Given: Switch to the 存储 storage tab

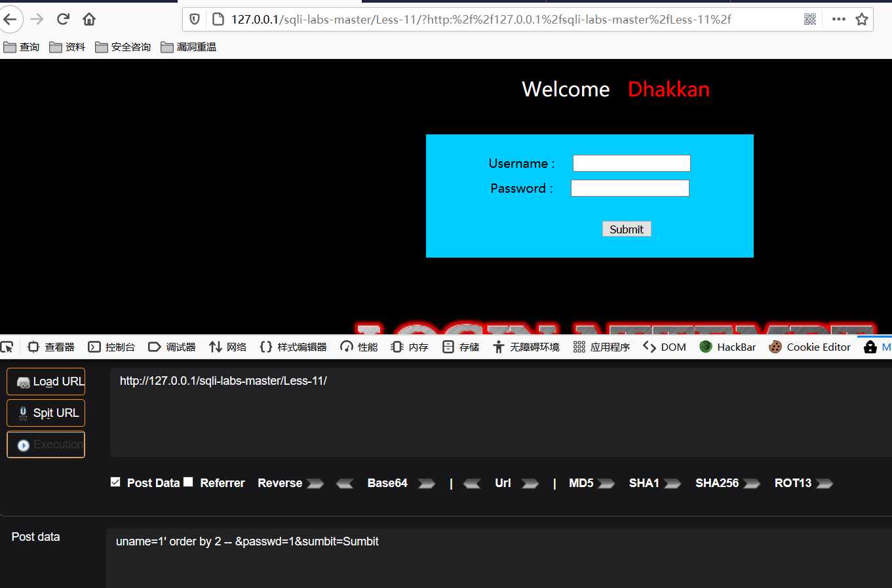Looking at the screenshot, I should (x=461, y=347).
